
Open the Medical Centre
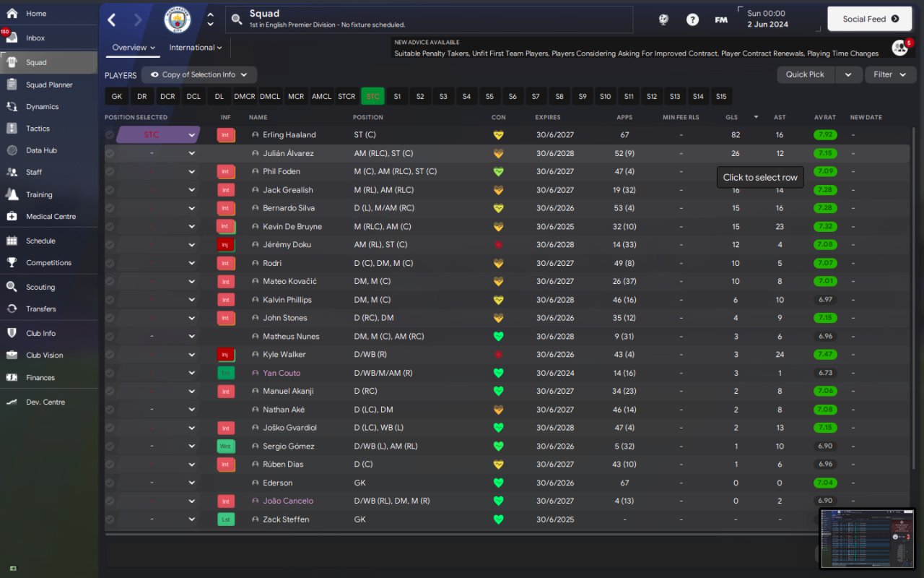(x=48, y=216)
